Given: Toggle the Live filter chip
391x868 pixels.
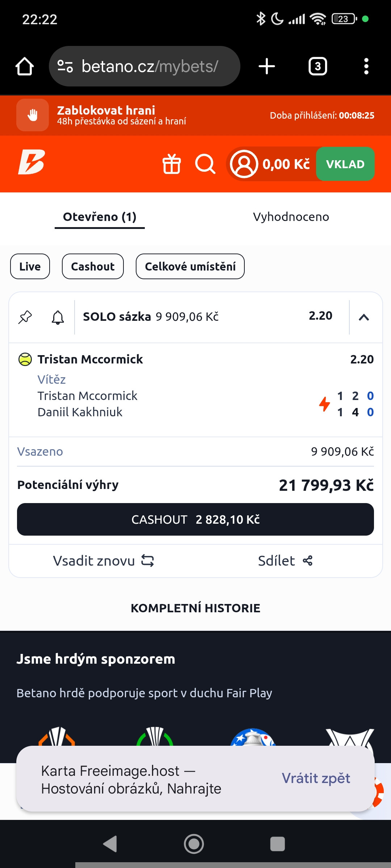Looking at the screenshot, I should point(30,267).
